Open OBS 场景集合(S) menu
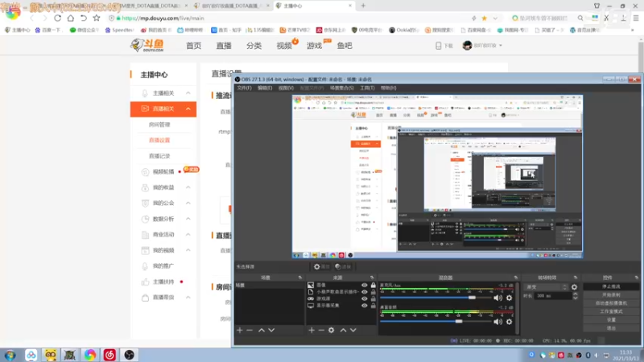The height and width of the screenshot is (362, 644). pos(341,88)
